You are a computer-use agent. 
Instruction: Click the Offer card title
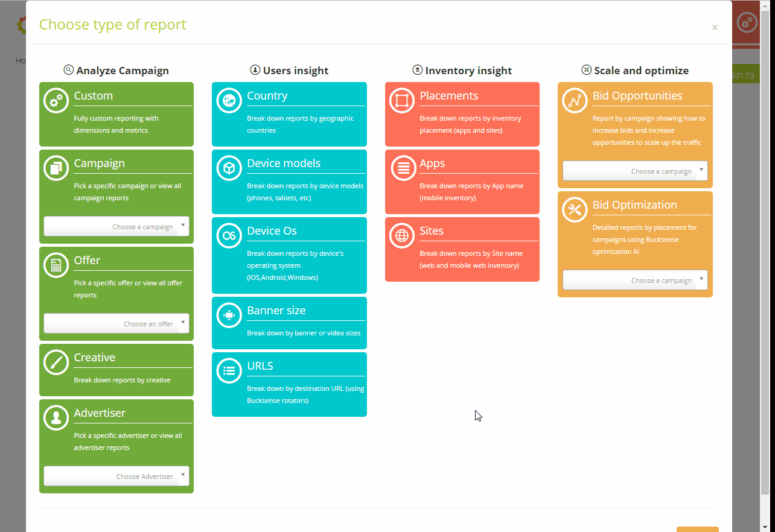(x=88, y=261)
